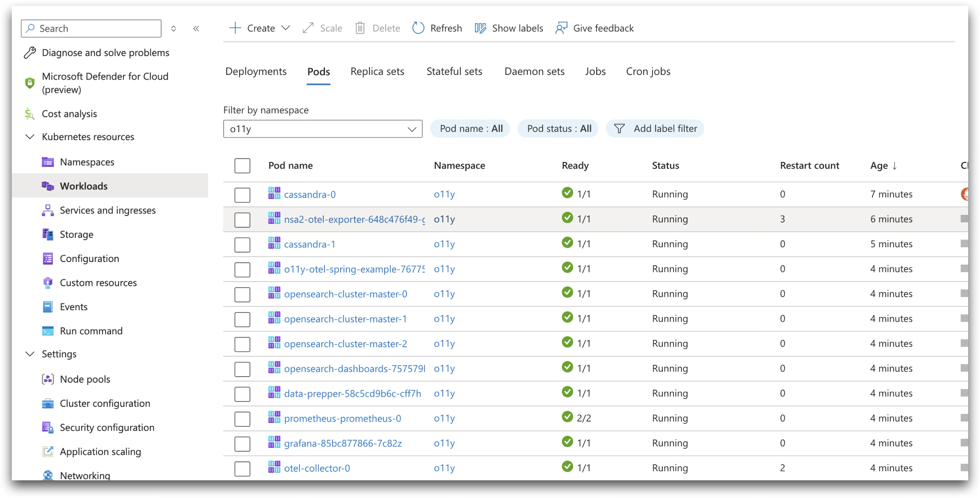Click the green ready checkmark for otel-collector-0
This screenshot has height=498, width=980.
point(567,467)
